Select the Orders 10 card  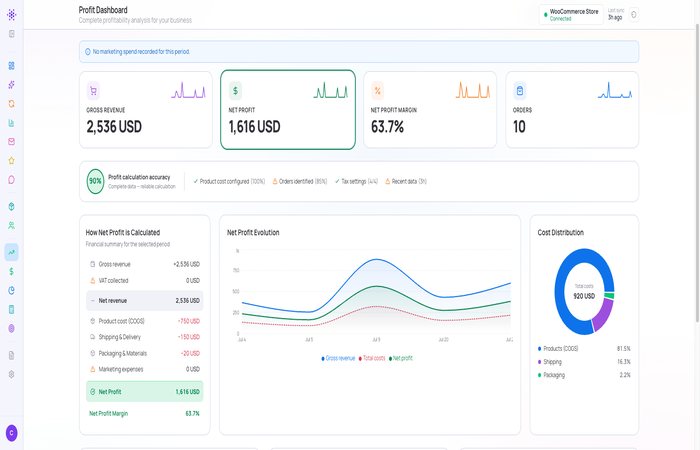pyautogui.click(x=572, y=109)
